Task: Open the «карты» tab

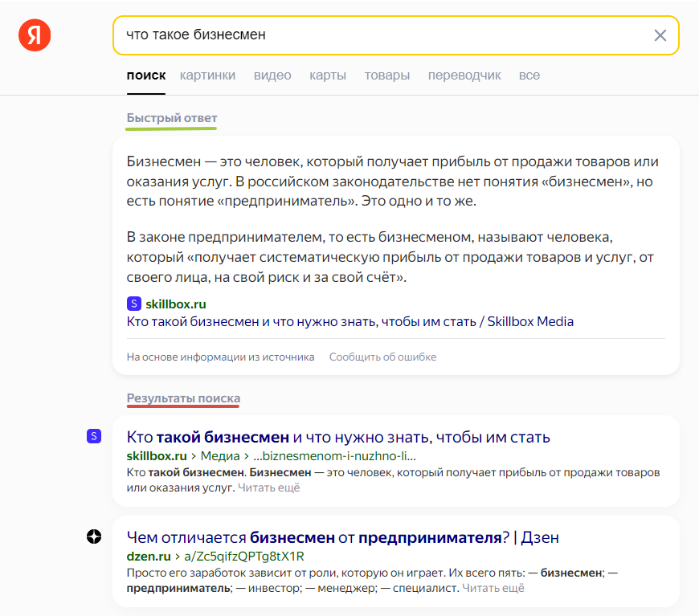Action: point(328,75)
